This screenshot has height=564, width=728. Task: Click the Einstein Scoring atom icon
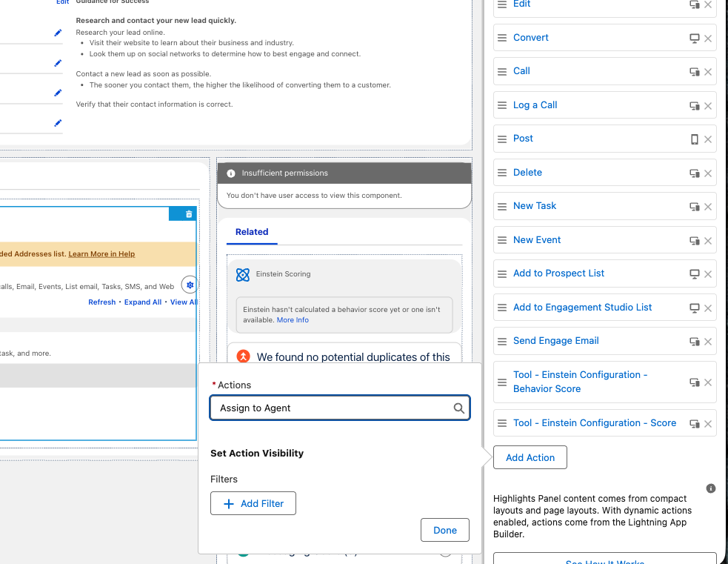[x=243, y=274]
